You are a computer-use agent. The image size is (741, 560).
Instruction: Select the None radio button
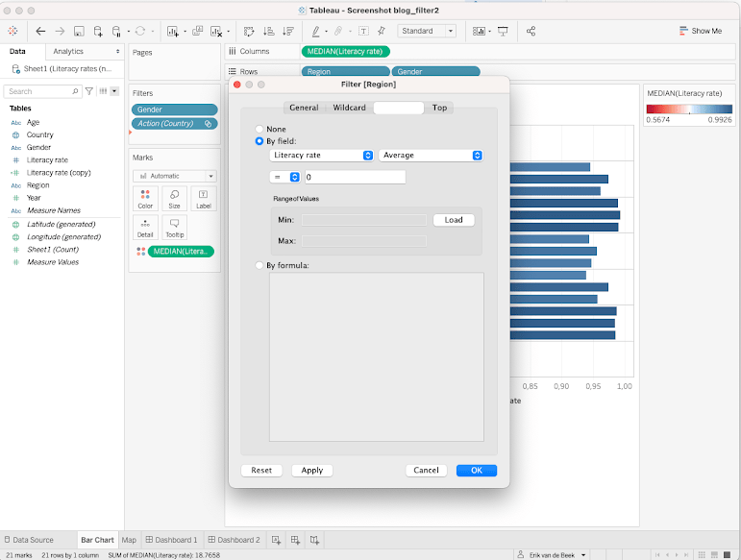point(259,129)
